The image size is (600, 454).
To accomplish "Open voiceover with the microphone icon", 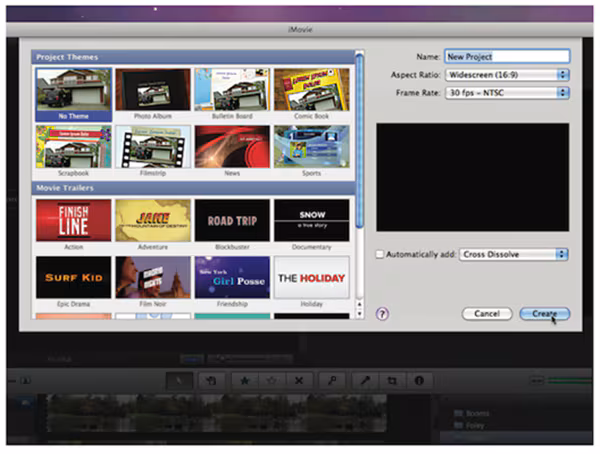I will [x=365, y=381].
